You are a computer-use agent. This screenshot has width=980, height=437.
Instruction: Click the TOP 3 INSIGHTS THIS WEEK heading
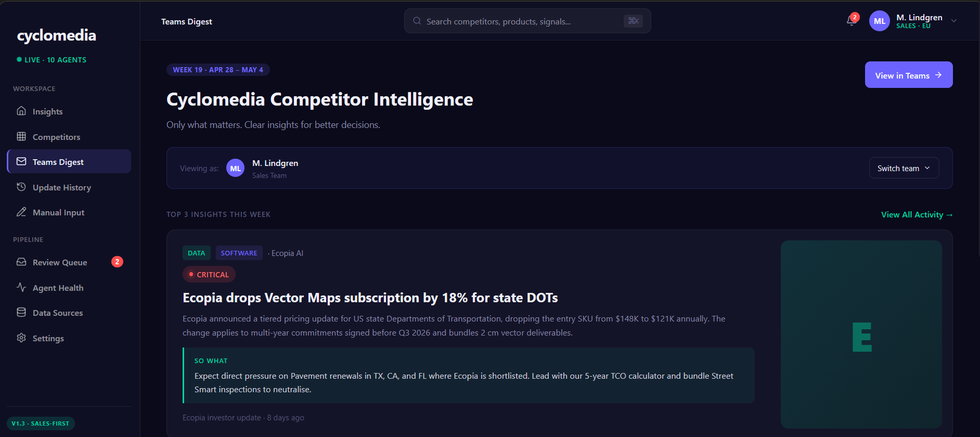click(x=218, y=215)
